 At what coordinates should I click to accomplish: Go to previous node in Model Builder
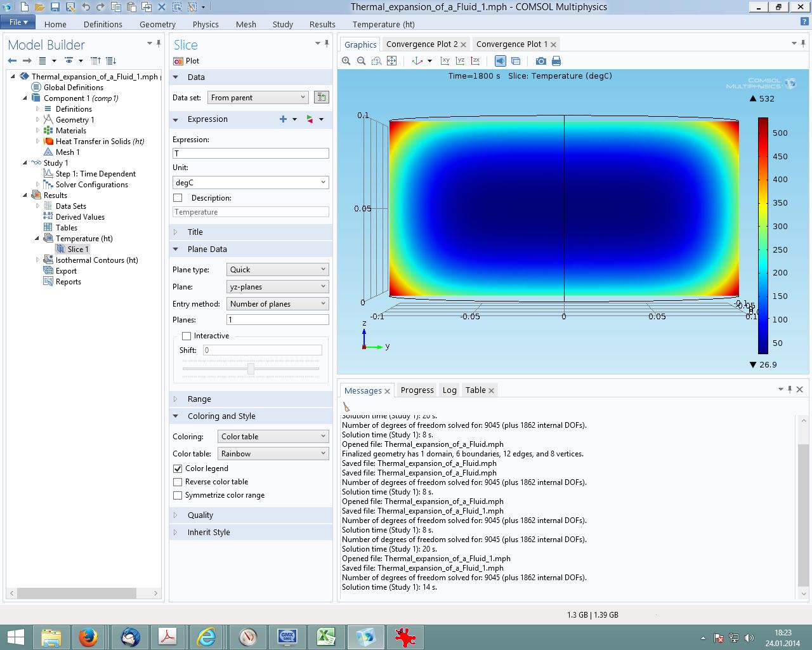tap(12, 60)
